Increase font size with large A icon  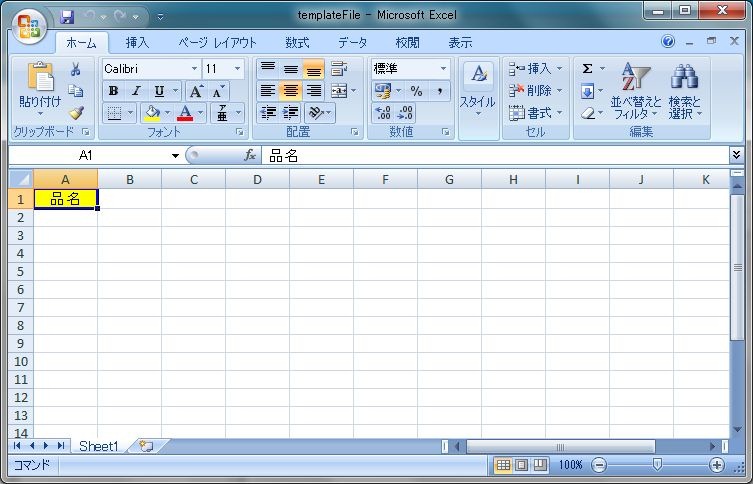tap(196, 91)
